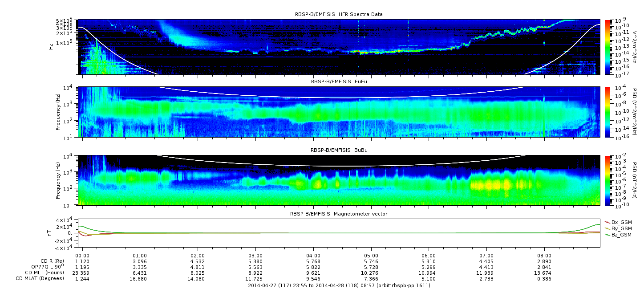Click the HFR spectra color bar
The width and height of the screenshot is (644, 293).
click(607, 47)
